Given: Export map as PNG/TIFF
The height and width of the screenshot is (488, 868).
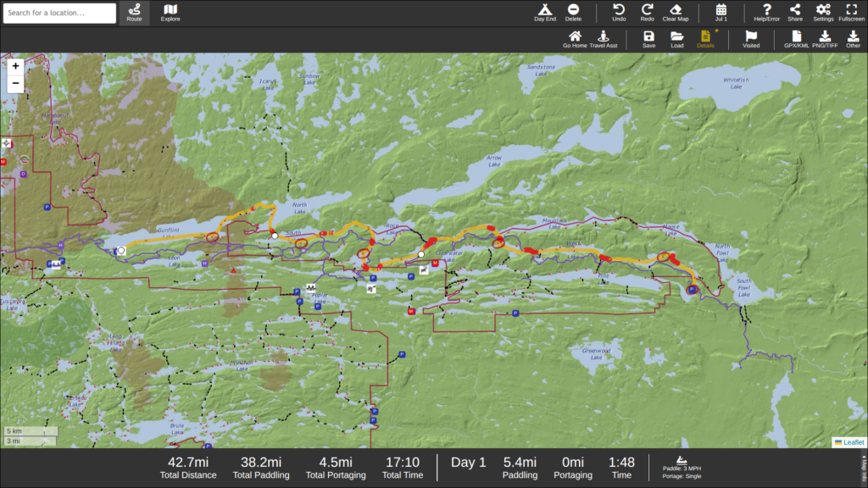Looking at the screenshot, I should 825,39.
